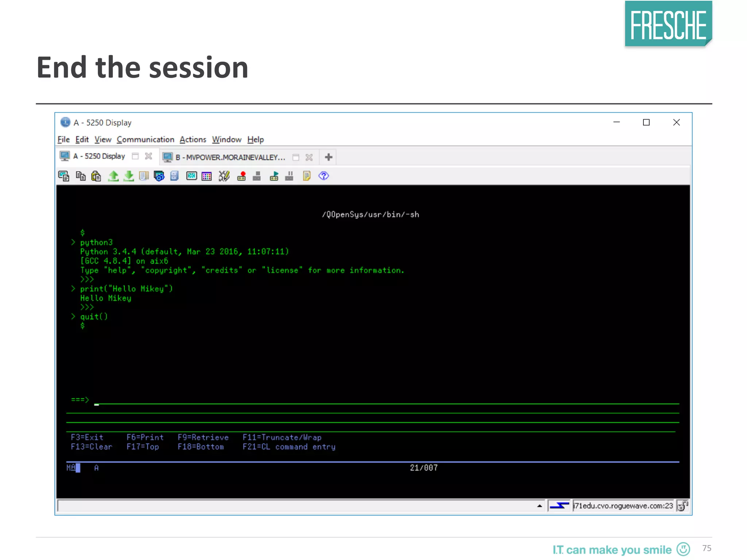Click the green upload send-file icon
Screen dimensions: 747x560
pos(113,176)
